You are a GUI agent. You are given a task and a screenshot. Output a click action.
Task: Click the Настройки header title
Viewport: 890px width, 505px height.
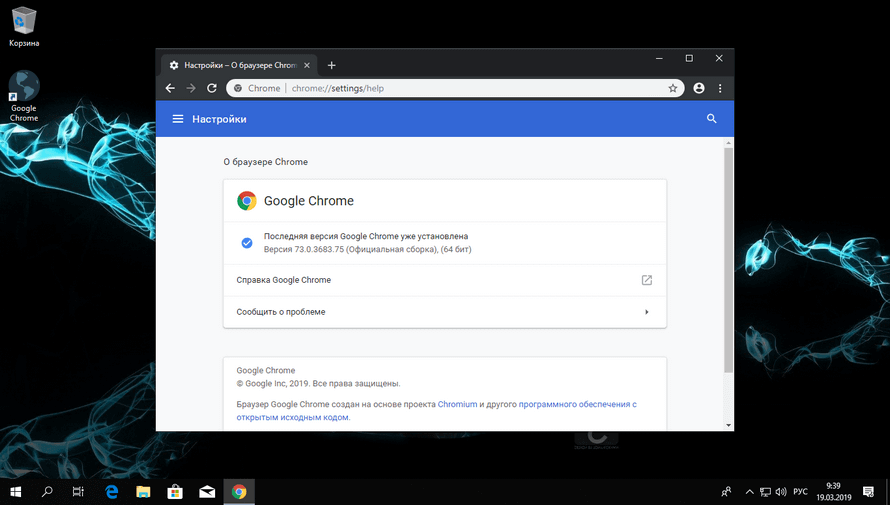(219, 119)
